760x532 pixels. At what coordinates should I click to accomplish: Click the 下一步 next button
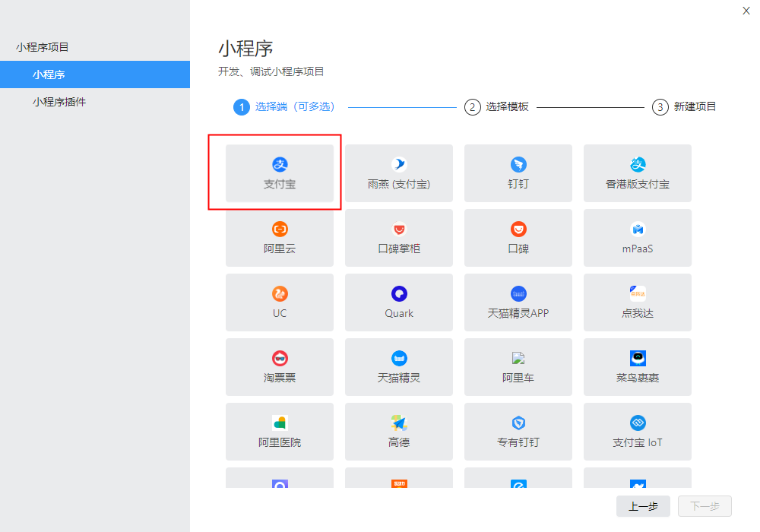(705, 506)
